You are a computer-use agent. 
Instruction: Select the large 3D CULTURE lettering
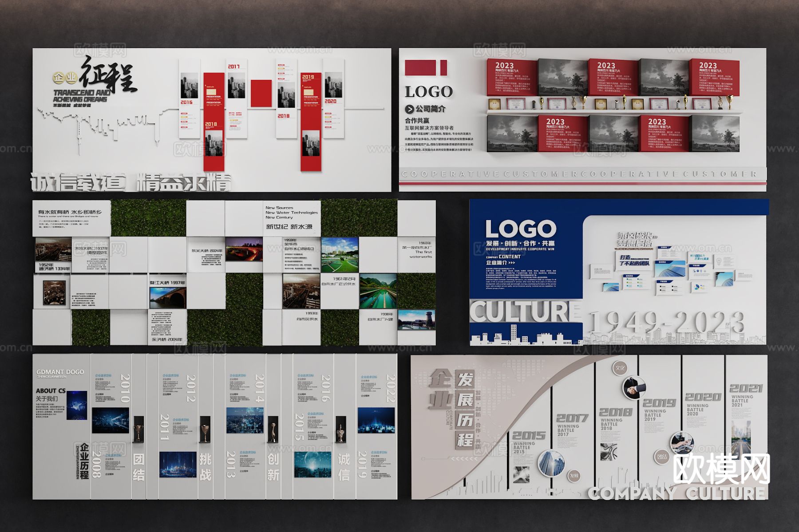[x=526, y=311]
